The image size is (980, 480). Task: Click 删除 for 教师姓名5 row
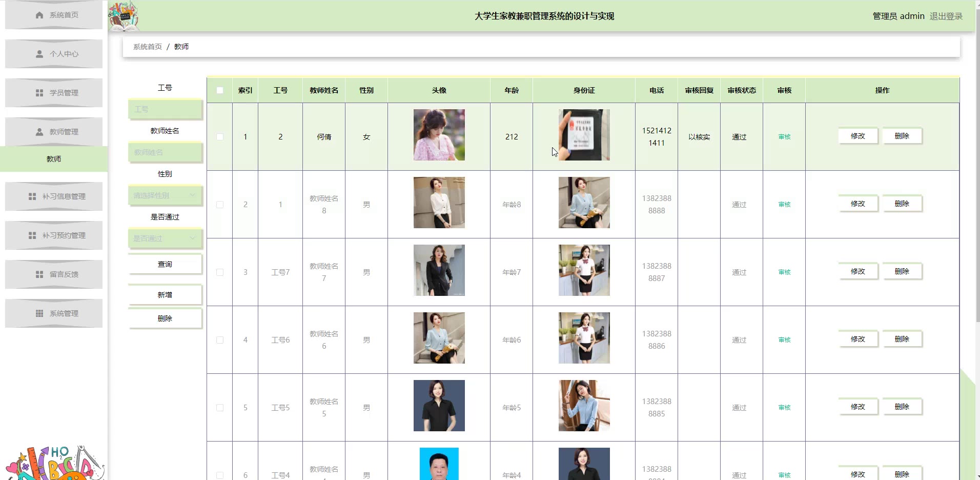coord(902,407)
